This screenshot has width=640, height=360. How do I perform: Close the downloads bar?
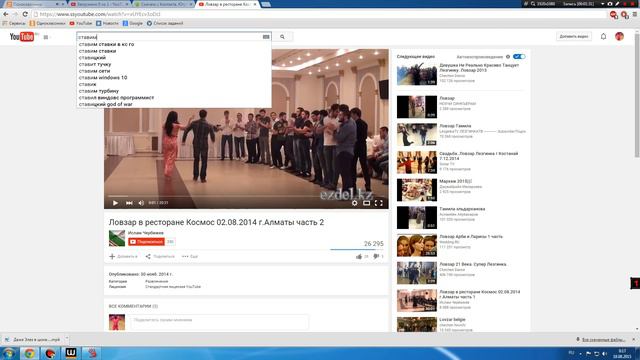pos(634,340)
